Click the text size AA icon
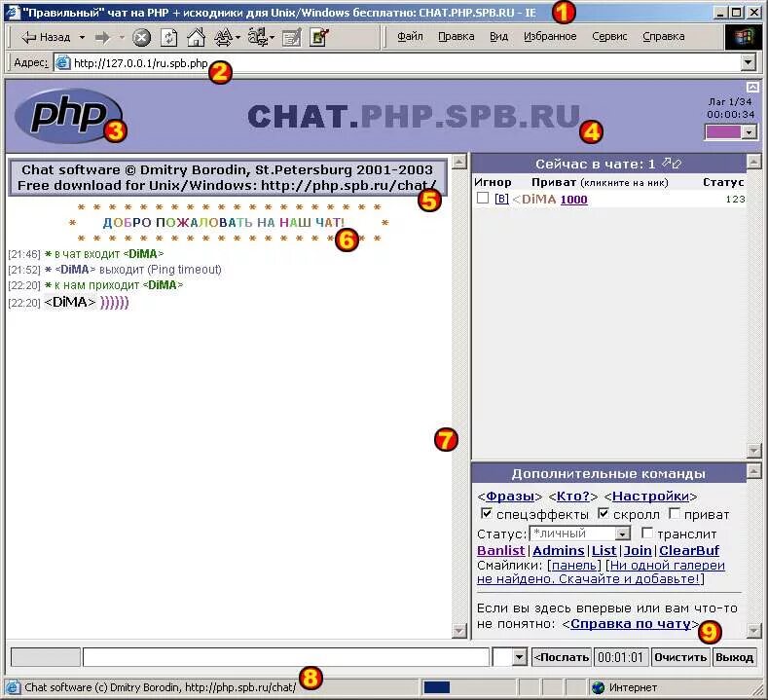Viewport: 768px width, 700px height. click(x=223, y=37)
